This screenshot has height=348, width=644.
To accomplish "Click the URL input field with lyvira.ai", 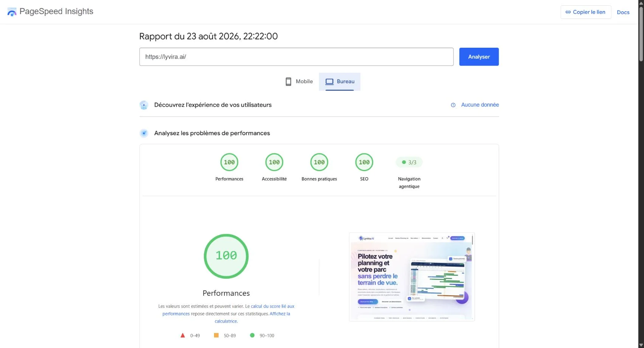I will [296, 57].
